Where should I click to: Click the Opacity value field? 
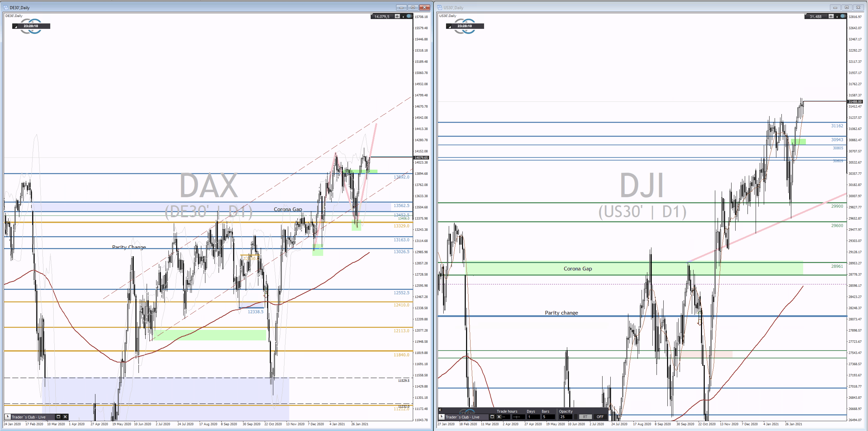click(566, 417)
